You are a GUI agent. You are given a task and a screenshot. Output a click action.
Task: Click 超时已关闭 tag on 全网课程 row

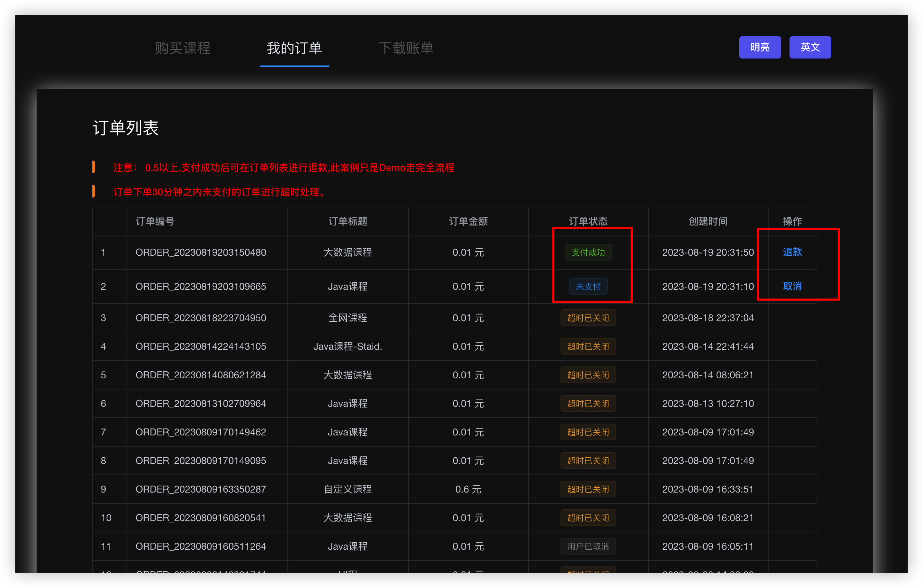click(588, 318)
